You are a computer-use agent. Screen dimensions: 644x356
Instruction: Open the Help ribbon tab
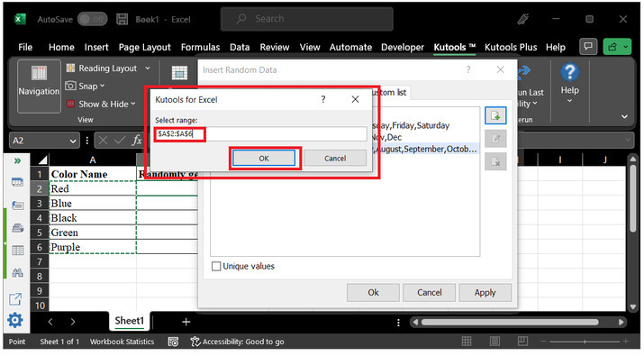(556, 47)
